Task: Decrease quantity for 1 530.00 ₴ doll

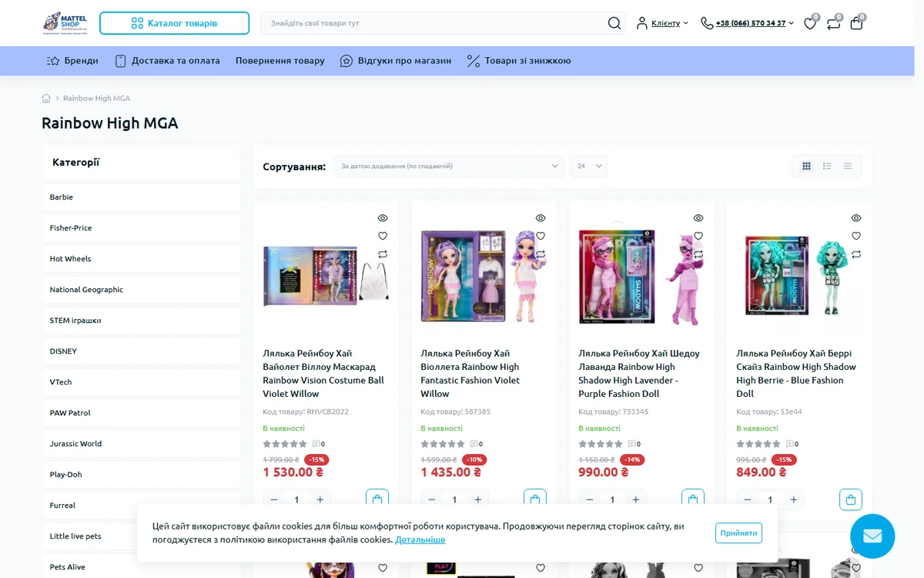Action: click(274, 499)
